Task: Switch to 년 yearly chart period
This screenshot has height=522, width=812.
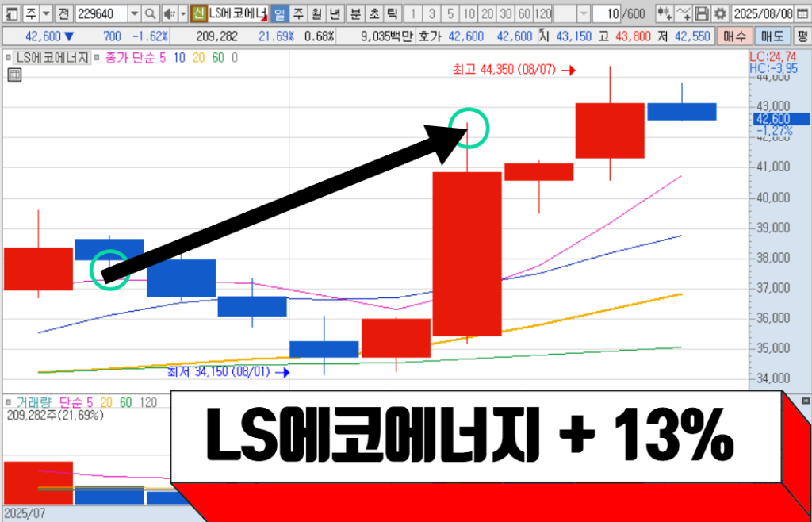Action: click(335, 13)
